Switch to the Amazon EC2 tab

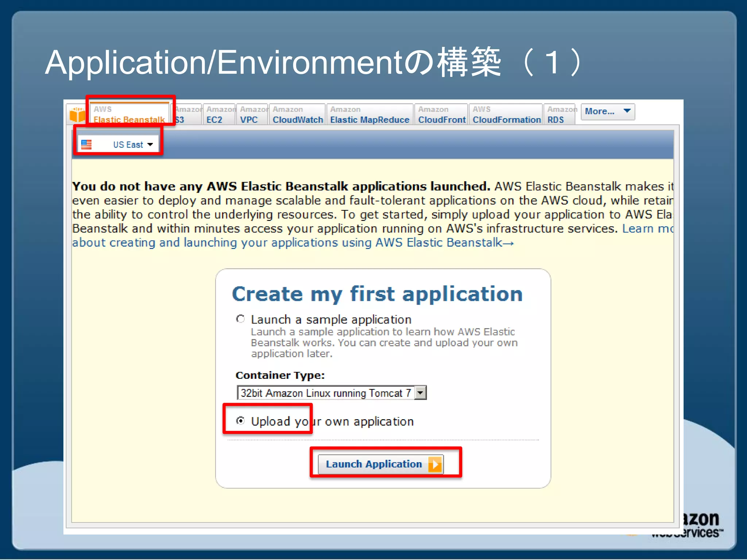point(219,114)
